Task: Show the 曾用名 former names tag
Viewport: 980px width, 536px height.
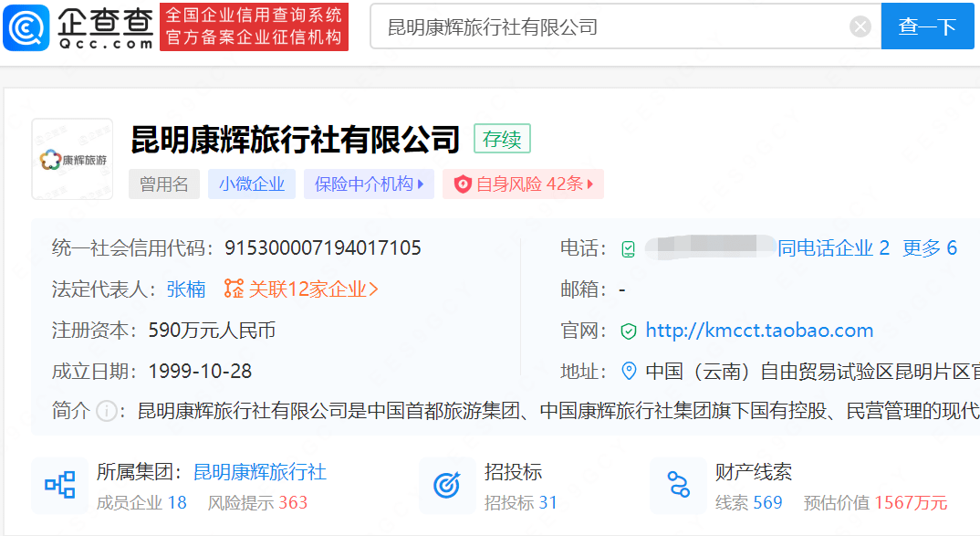Action: (x=163, y=184)
